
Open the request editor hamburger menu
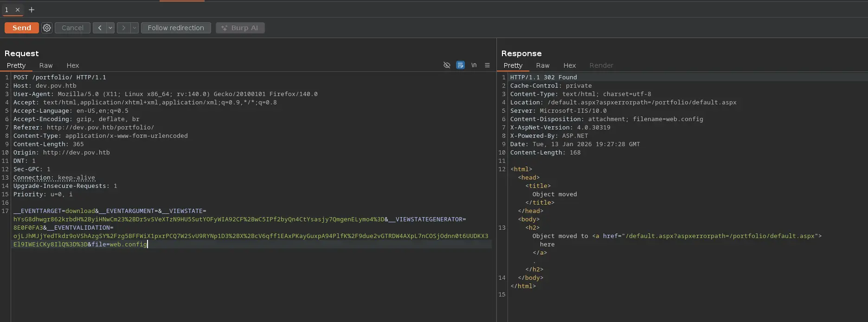coord(487,65)
